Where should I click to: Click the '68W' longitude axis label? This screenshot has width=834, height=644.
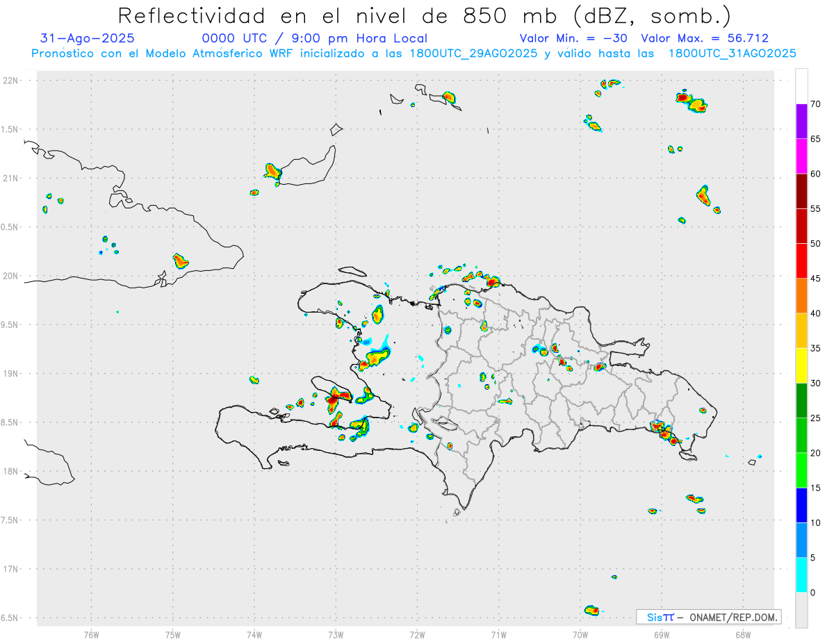743,634
